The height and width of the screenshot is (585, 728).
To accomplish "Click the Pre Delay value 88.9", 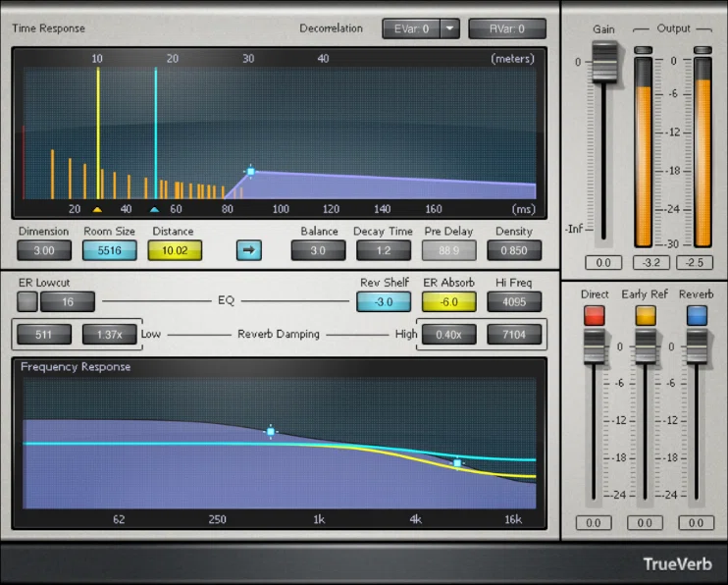I will [449, 250].
